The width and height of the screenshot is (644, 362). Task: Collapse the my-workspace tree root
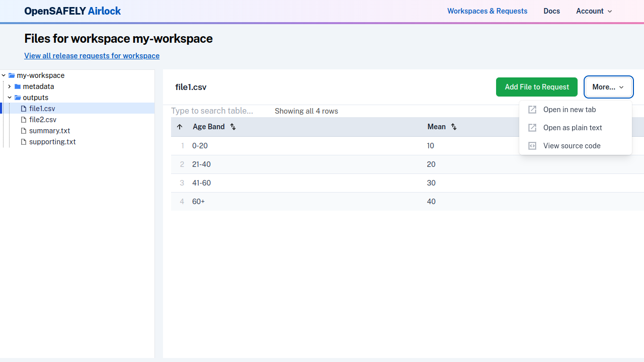pos(4,75)
